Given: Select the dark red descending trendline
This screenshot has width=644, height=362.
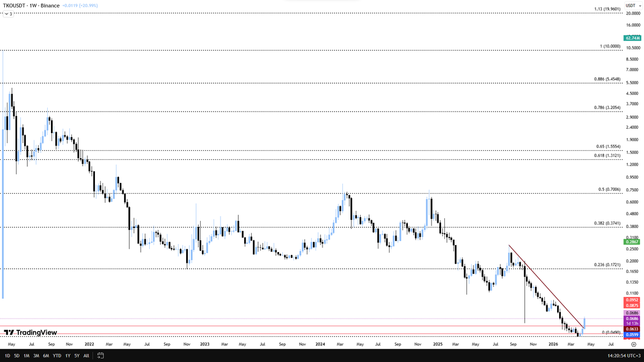Looking at the screenshot, I should tap(546, 286).
